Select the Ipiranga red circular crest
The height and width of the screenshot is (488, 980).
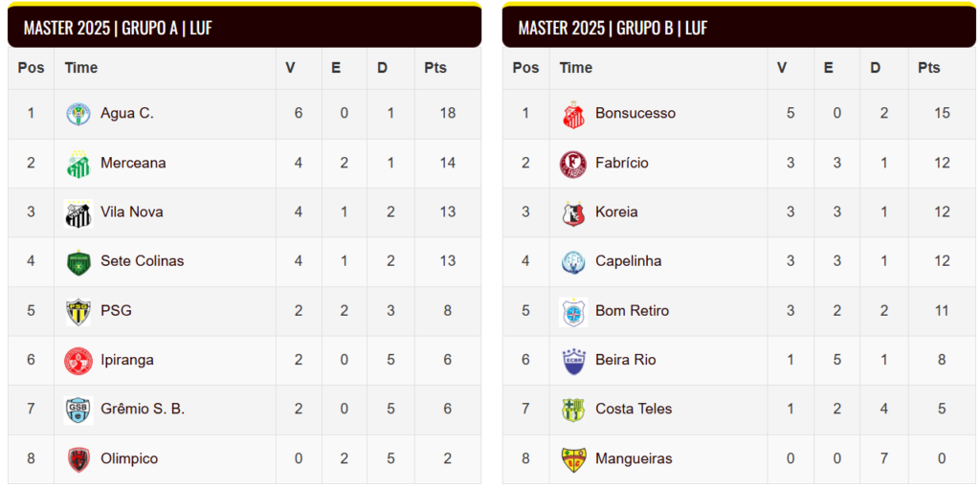point(78,361)
